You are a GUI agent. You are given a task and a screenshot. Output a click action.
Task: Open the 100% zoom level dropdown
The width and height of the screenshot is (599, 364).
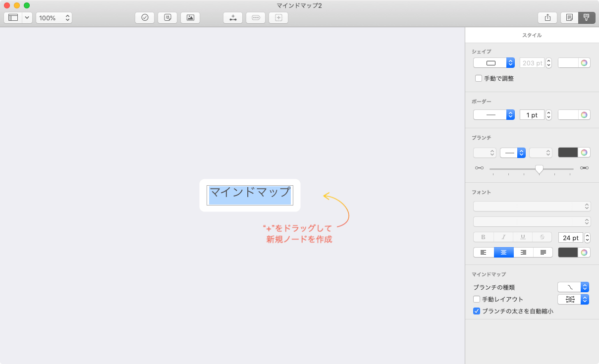coord(54,18)
